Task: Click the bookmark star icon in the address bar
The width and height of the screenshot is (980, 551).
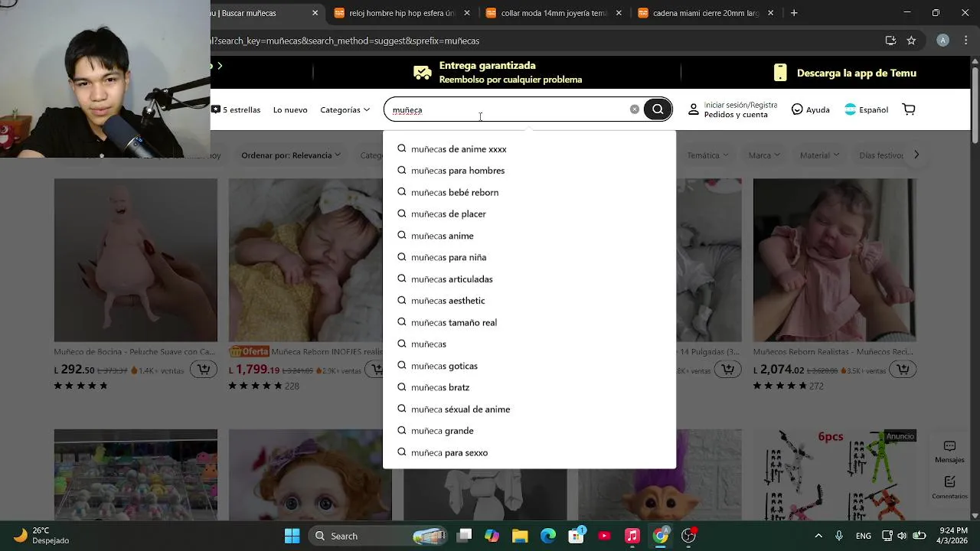Action: coord(911,41)
